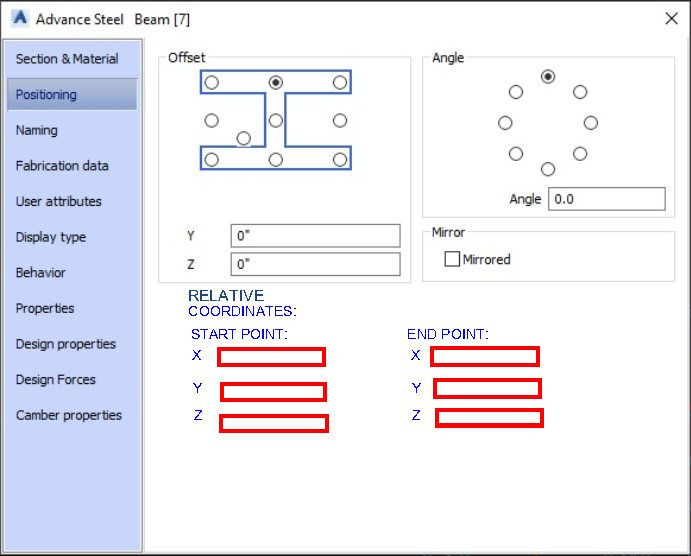Select bottom-center flange offset radio button
The width and height of the screenshot is (691, 556).
point(276,159)
